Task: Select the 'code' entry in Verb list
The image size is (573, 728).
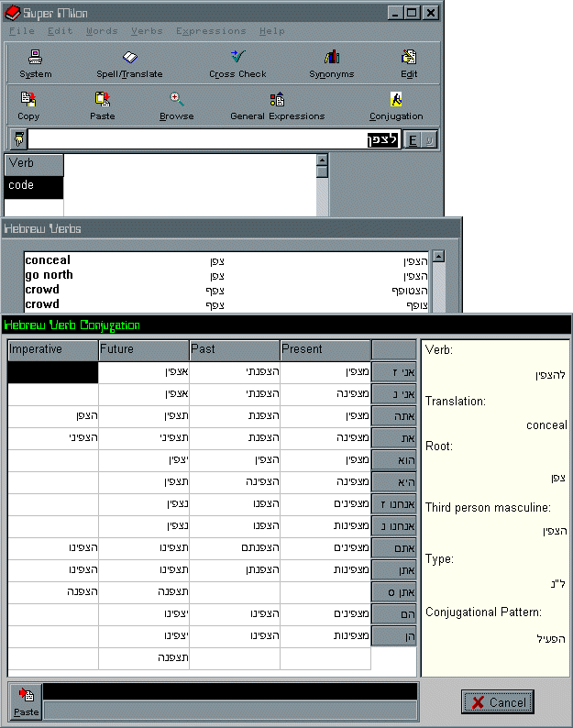Action: click(33, 187)
